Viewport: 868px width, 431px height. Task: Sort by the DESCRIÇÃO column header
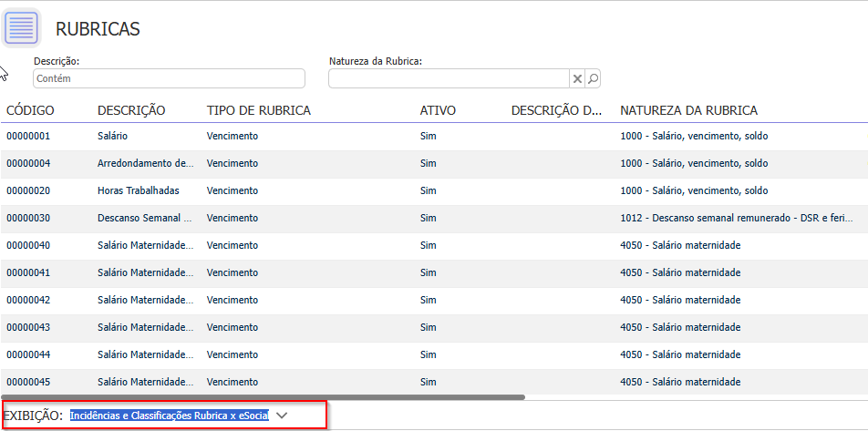tap(131, 110)
